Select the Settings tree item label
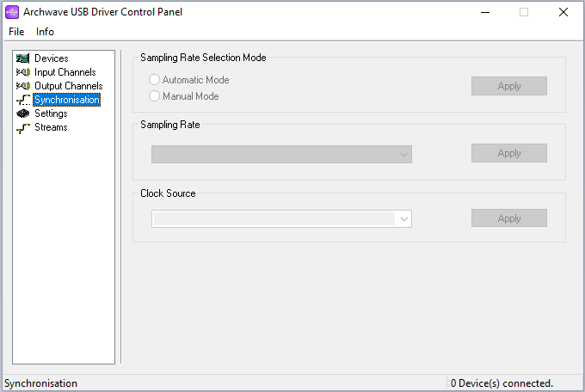 pos(51,113)
